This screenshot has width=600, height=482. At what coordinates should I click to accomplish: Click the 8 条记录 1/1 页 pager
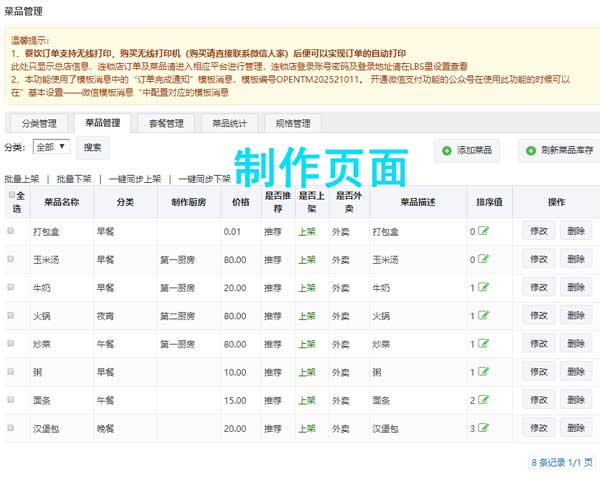(x=562, y=462)
